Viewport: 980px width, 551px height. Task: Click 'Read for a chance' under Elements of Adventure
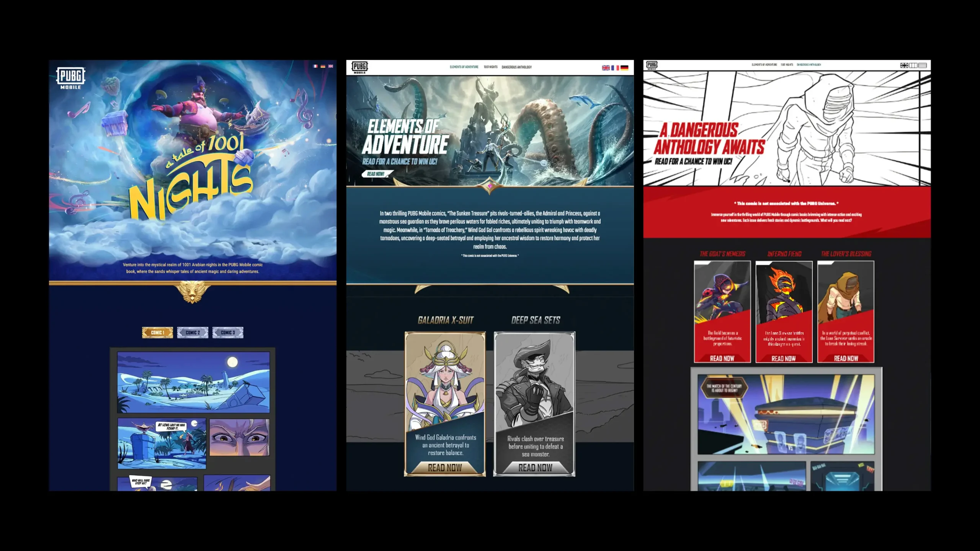point(400,161)
